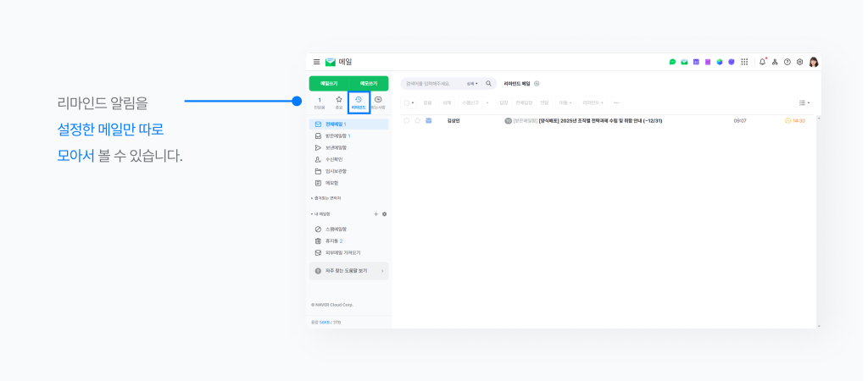
Task: Click the 중요 star filter icon
Action: click(339, 102)
